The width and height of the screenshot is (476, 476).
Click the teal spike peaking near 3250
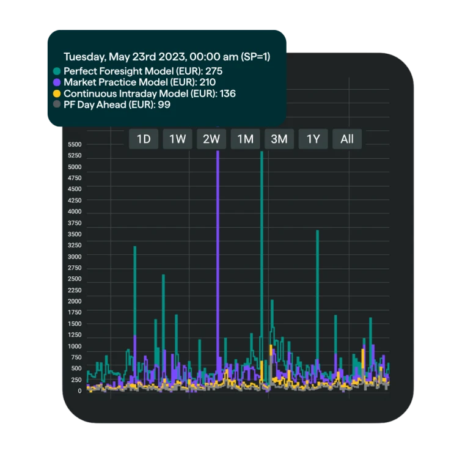coord(135,291)
